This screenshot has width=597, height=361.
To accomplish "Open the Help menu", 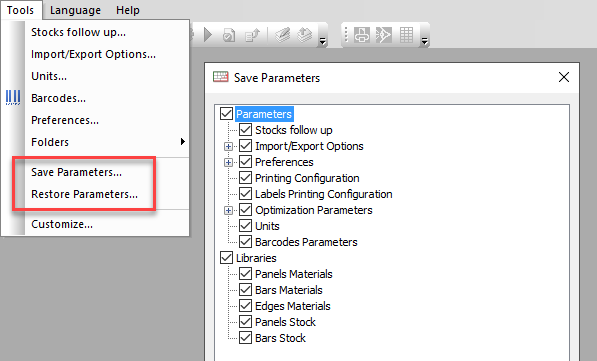I will click(128, 10).
